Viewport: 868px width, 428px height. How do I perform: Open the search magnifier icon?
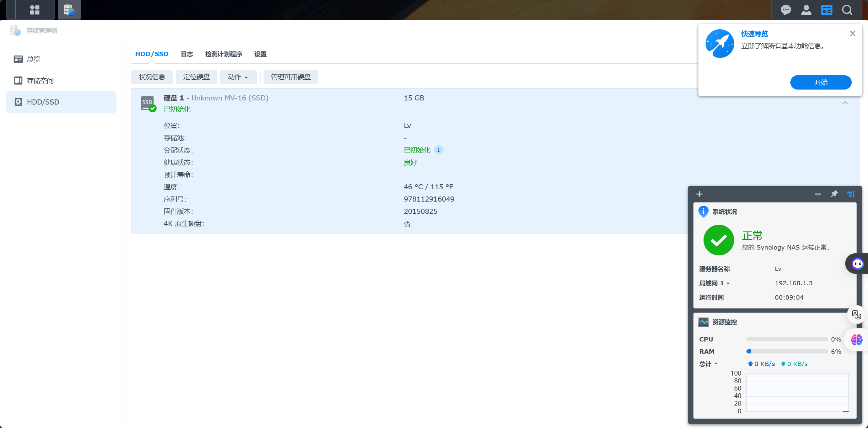click(847, 10)
